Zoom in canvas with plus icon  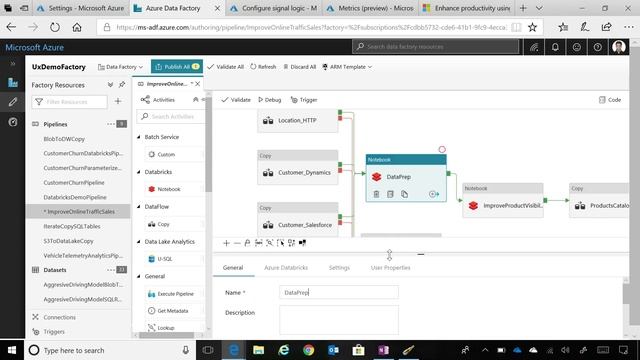pos(226,243)
